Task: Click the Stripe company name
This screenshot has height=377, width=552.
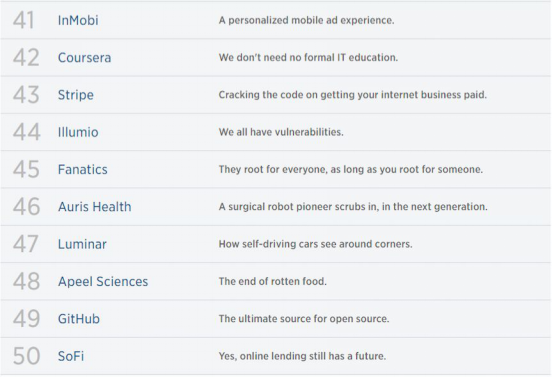Action: tap(76, 95)
